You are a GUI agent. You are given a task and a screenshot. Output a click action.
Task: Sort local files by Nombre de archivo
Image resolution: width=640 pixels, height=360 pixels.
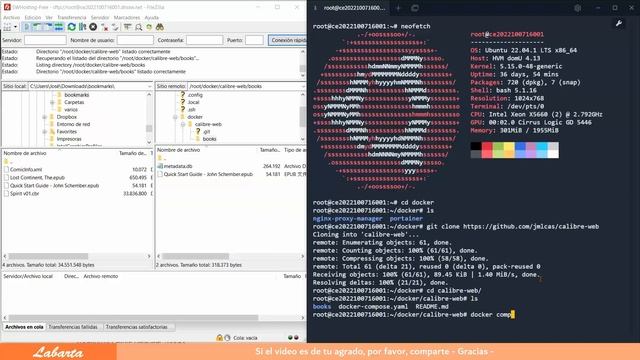pos(25,153)
